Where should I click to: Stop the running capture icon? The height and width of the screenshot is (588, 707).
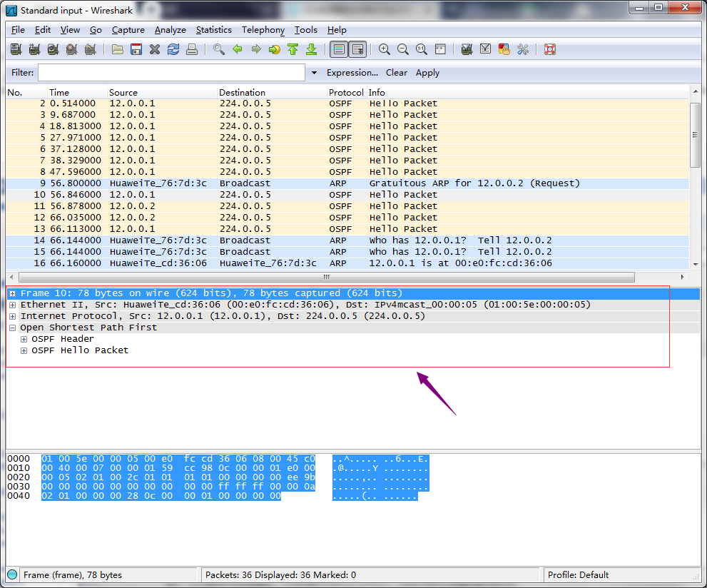tap(71, 49)
